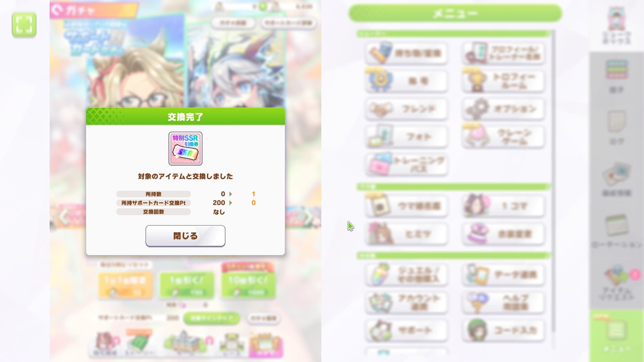644x362 pixels.
Task: Click the 特別SSR引換券 ticket icon
Action: coord(185,148)
